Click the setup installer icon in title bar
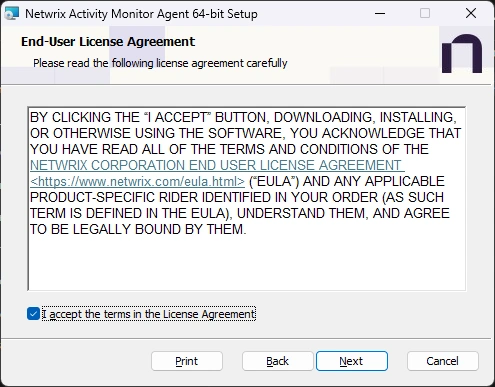This screenshot has width=495, height=387. [12, 14]
